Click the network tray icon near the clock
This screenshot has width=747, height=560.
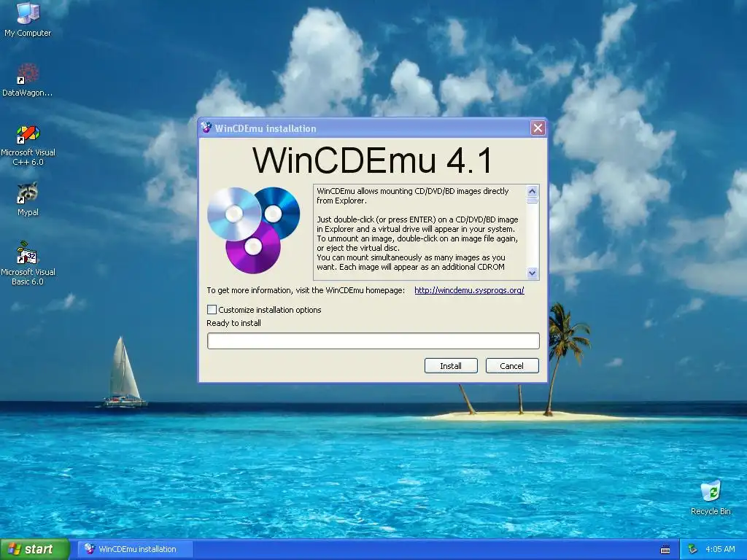point(693,549)
